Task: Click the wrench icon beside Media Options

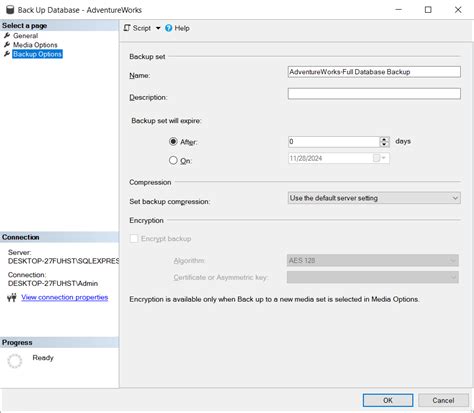Action: tap(7, 44)
